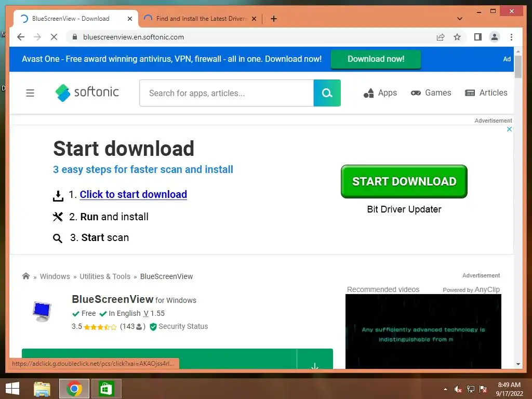Bookmark this page with the star
Screen dimensions: 532x399
[457, 37]
